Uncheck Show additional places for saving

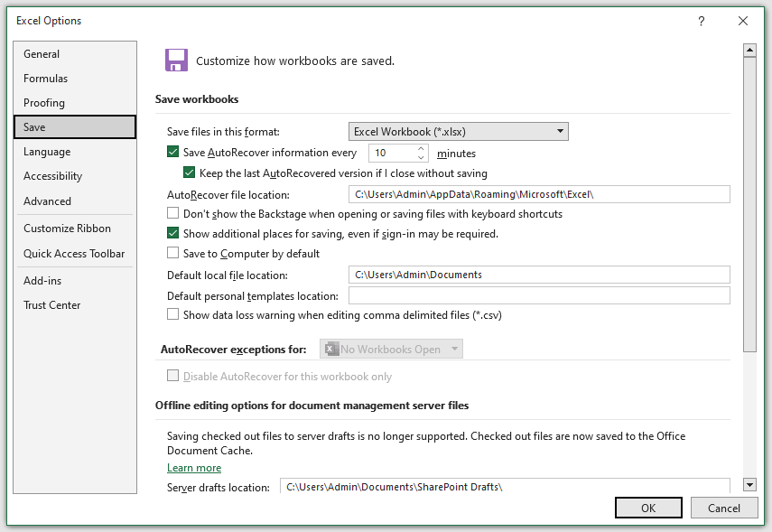tap(175, 234)
